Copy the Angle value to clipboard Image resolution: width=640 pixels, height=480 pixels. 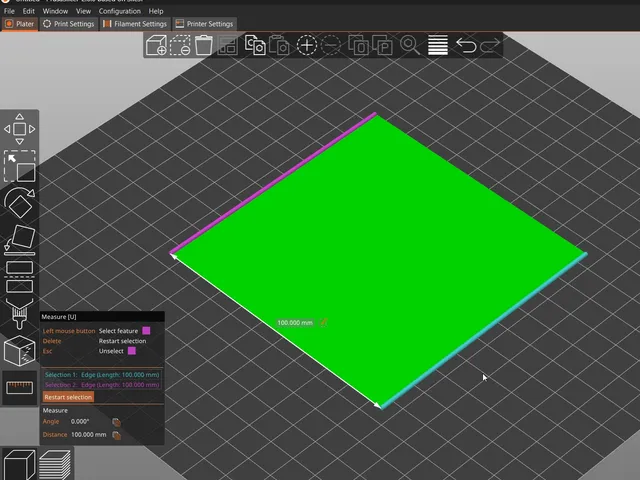point(116,422)
